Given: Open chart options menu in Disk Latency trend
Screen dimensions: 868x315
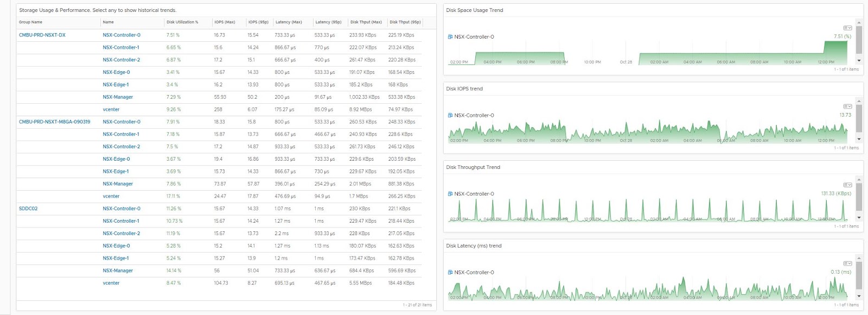Looking at the screenshot, I should 847,263.
